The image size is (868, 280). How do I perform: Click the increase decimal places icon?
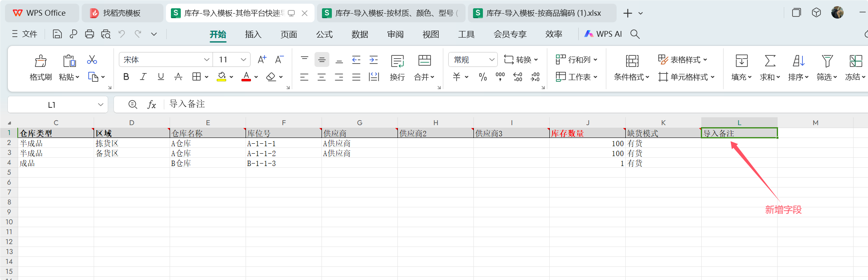tap(518, 77)
